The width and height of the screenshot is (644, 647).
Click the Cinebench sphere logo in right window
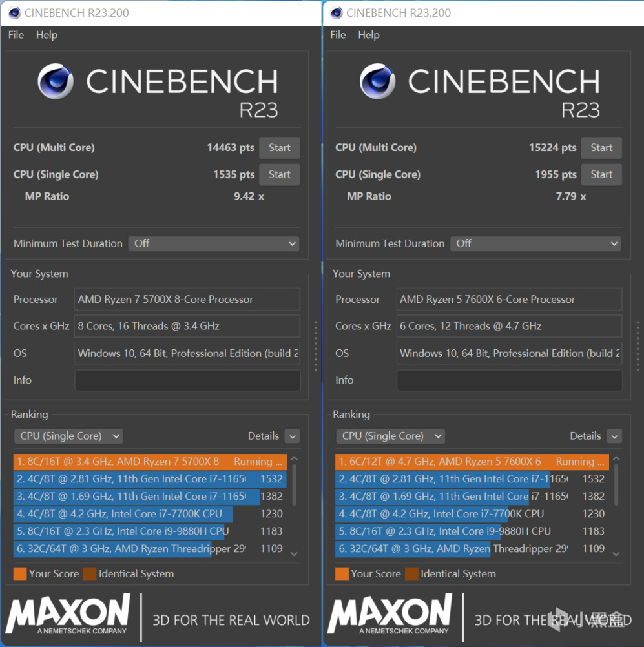pyautogui.click(x=378, y=81)
